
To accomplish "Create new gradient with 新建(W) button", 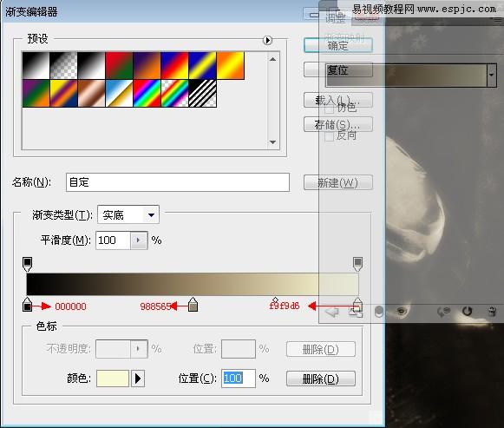I will click(338, 182).
